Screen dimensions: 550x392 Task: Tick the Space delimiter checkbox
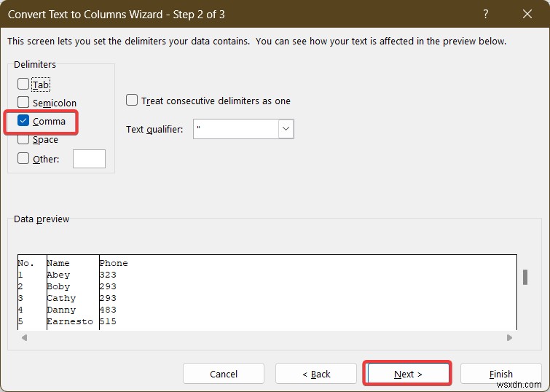coord(23,139)
